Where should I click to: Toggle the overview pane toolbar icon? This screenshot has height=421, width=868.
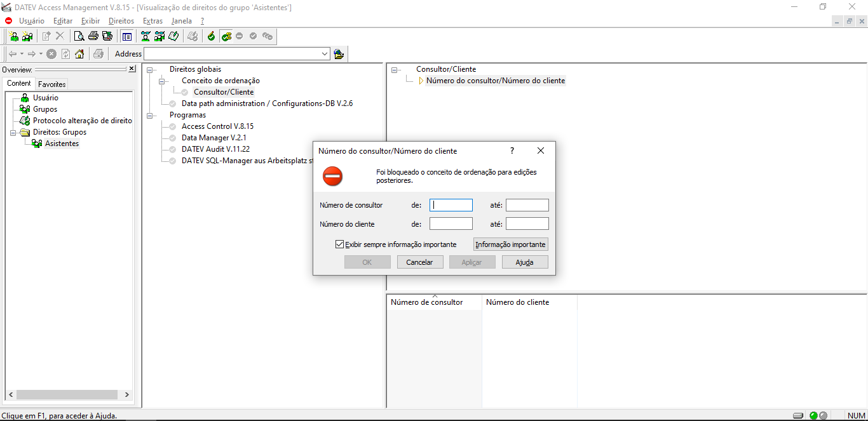(x=127, y=36)
